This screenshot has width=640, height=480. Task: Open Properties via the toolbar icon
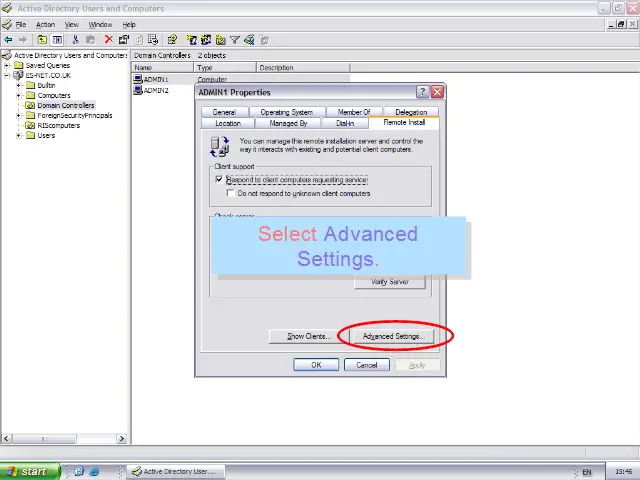click(x=124, y=40)
